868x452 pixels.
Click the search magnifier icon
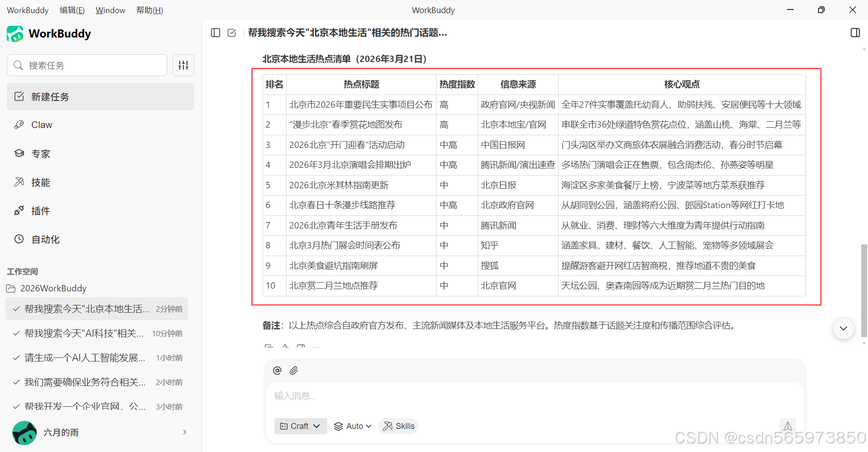18,65
